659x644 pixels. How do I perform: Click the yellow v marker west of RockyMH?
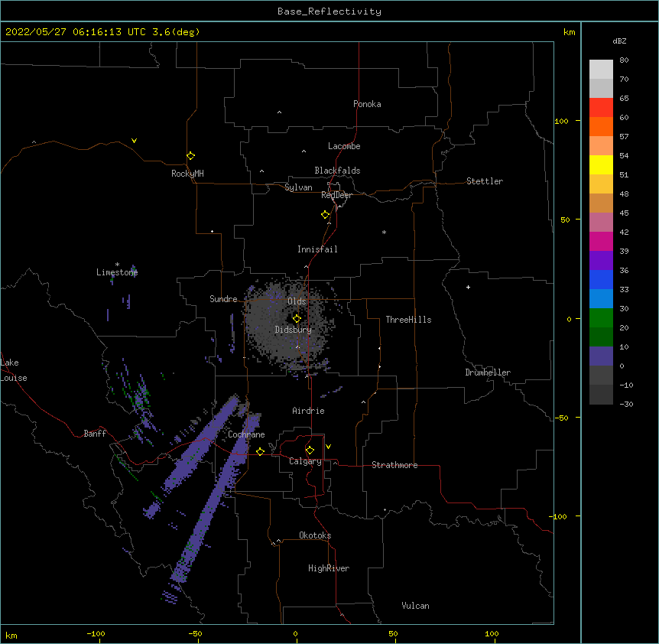134,141
